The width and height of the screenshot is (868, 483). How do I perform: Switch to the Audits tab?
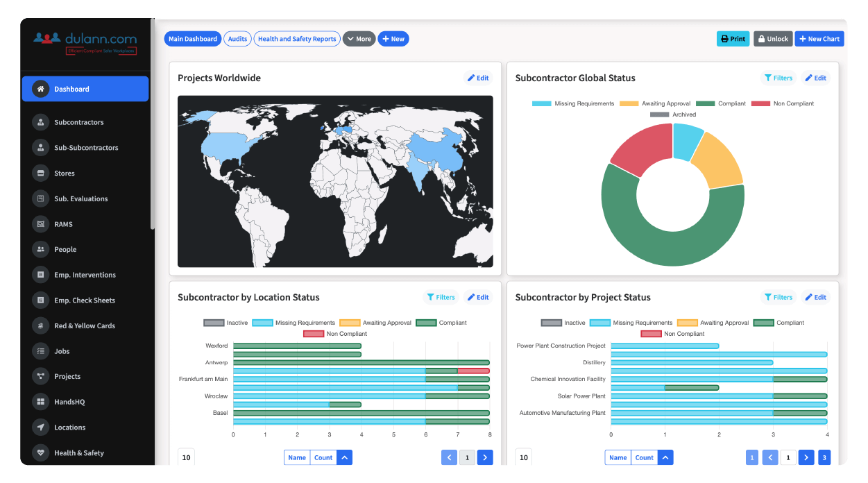pos(237,39)
